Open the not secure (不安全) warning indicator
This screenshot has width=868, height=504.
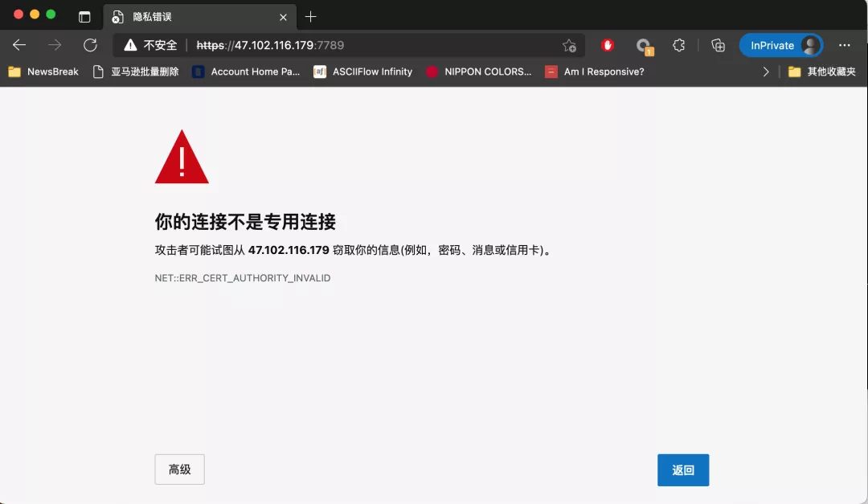point(150,45)
